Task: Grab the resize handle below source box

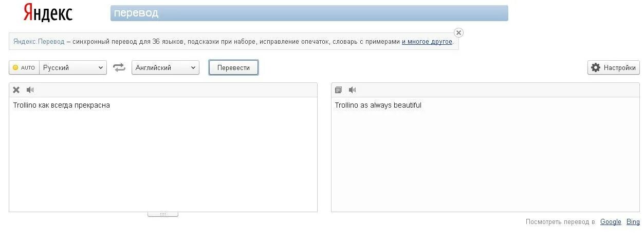Action: [163, 214]
